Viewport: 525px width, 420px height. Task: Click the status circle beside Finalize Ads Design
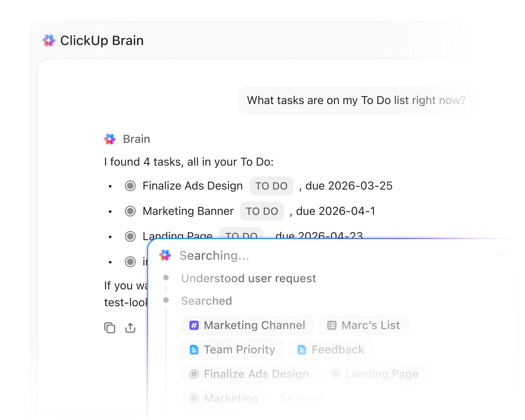tap(130, 186)
